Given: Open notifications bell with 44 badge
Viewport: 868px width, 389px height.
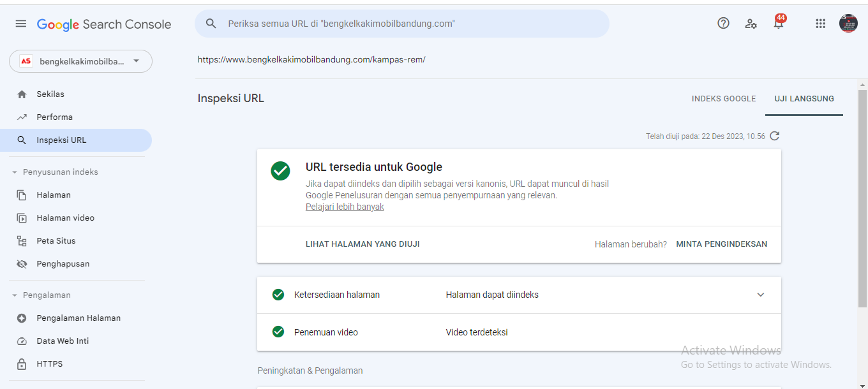Looking at the screenshot, I should click(779, 22).
